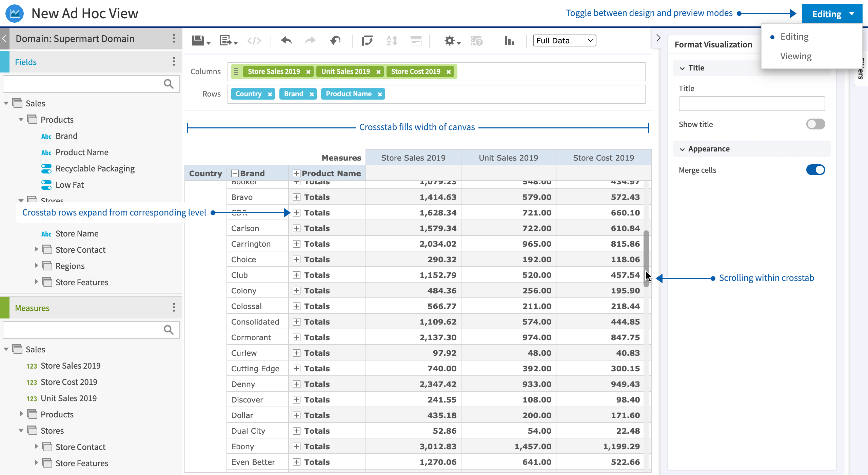Click the chart visualization type icon
Viewport: 868px width, 475px height.
coord(509,41)
